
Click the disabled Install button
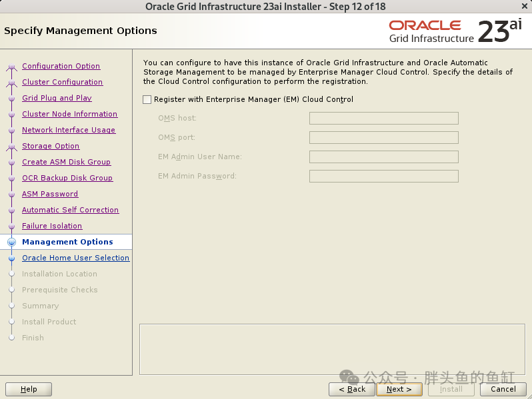pos(451,389)
